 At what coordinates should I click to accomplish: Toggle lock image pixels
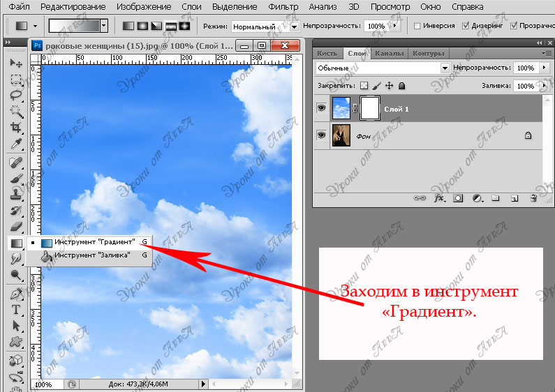[376, 86]
